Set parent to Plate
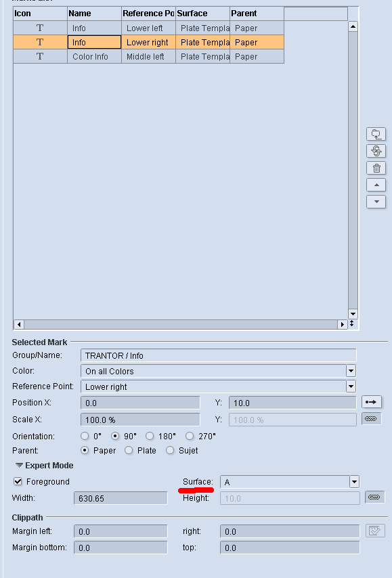This screenshot has height=578, width=392. point(129,451)
